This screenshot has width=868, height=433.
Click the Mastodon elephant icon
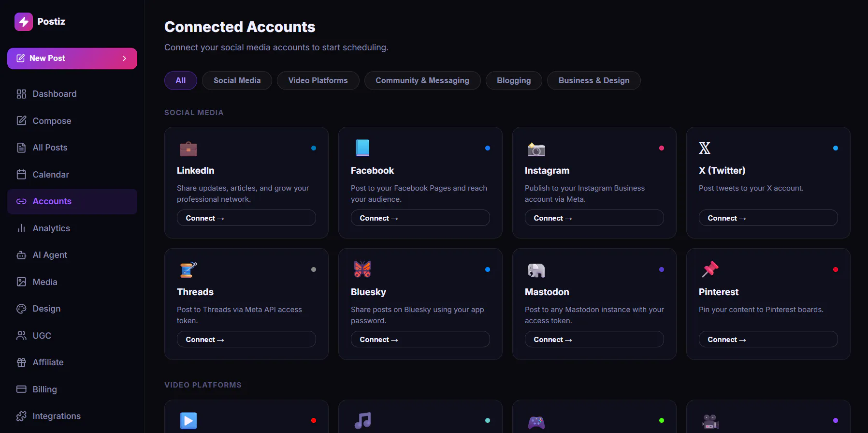click(536, 270)
